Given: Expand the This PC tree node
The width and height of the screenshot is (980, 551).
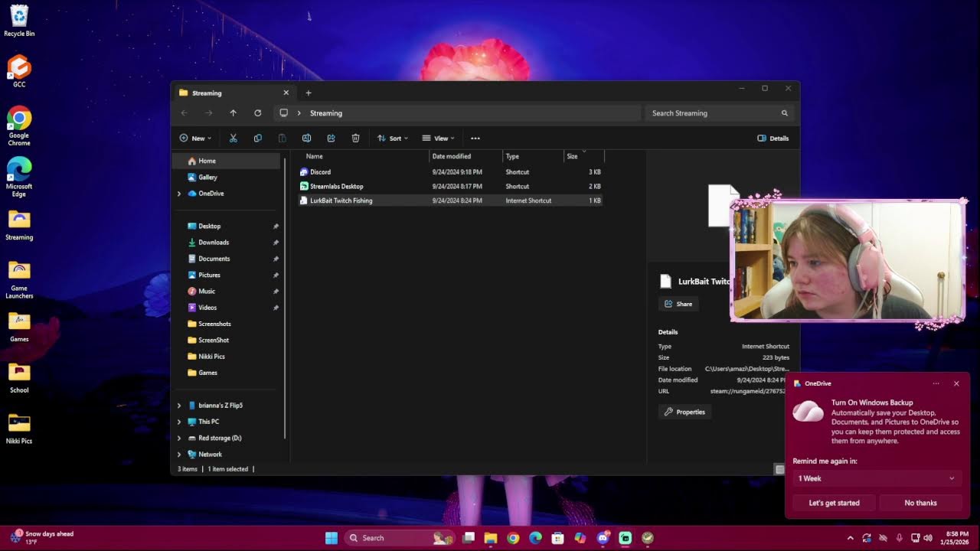Looking at the screenshot, I should (x=179, y=422).
